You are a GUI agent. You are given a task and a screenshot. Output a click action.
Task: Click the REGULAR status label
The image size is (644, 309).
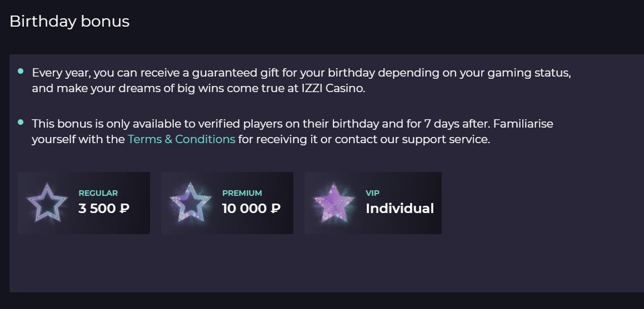(x=98, y=193)
